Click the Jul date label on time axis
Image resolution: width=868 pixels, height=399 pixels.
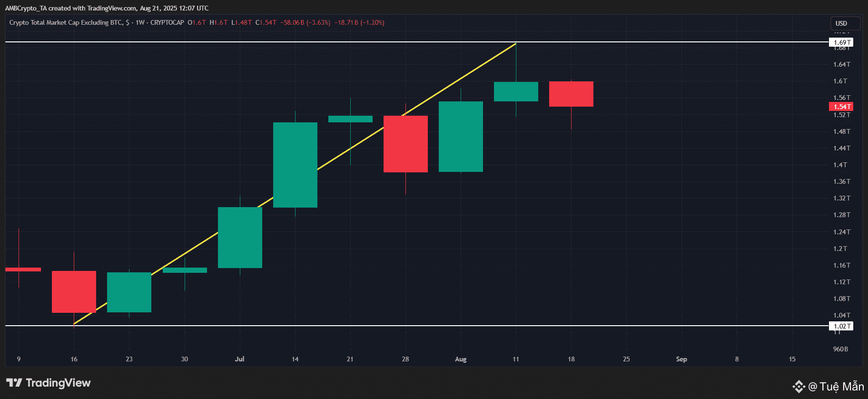pos(239,359)
